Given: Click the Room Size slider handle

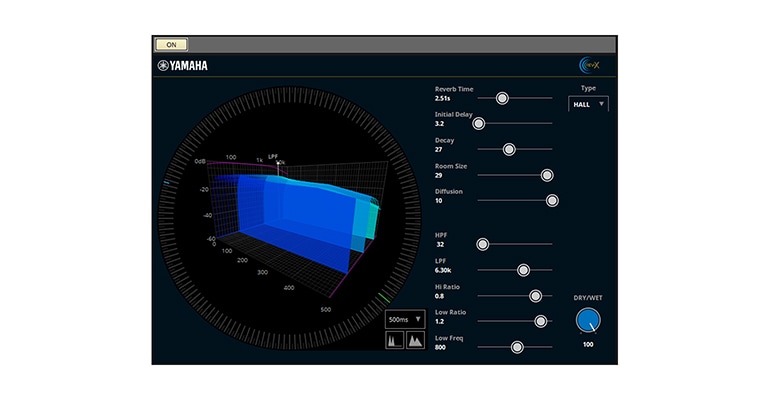Looking at the screenshot, I should pos(547,175).
